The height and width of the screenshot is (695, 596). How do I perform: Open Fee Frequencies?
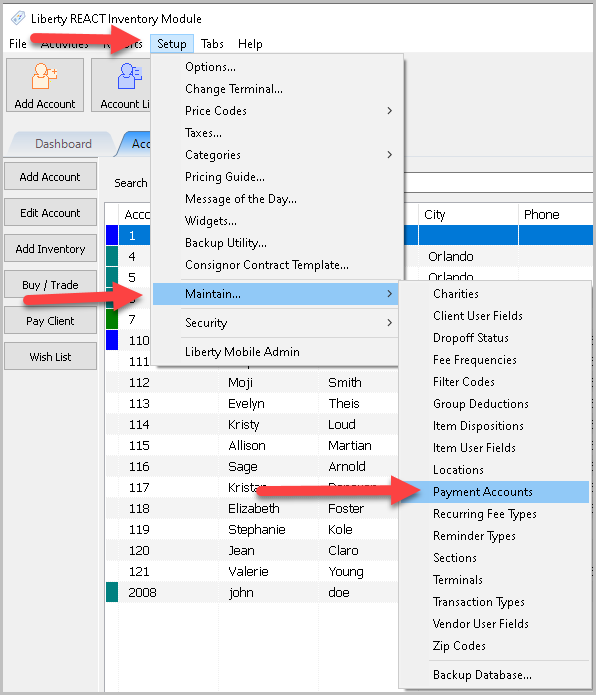(x=495, y=360)
